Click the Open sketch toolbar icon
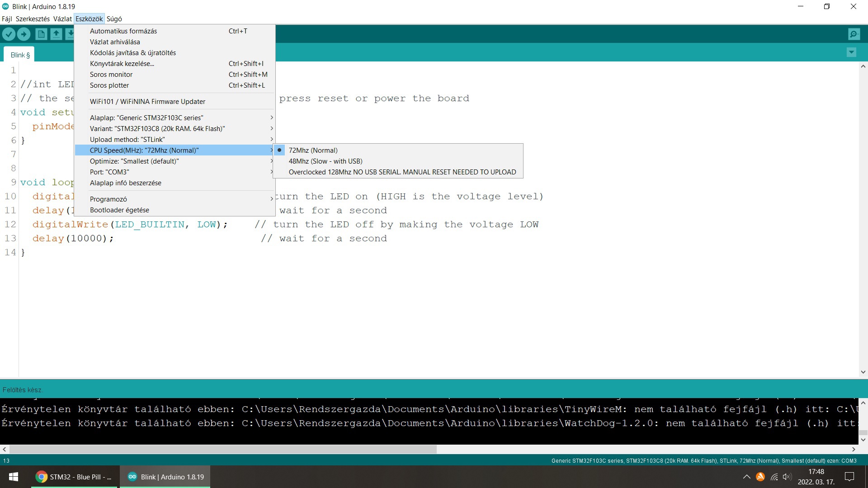This screenshot has width=868, height=488. pos(56,34)
